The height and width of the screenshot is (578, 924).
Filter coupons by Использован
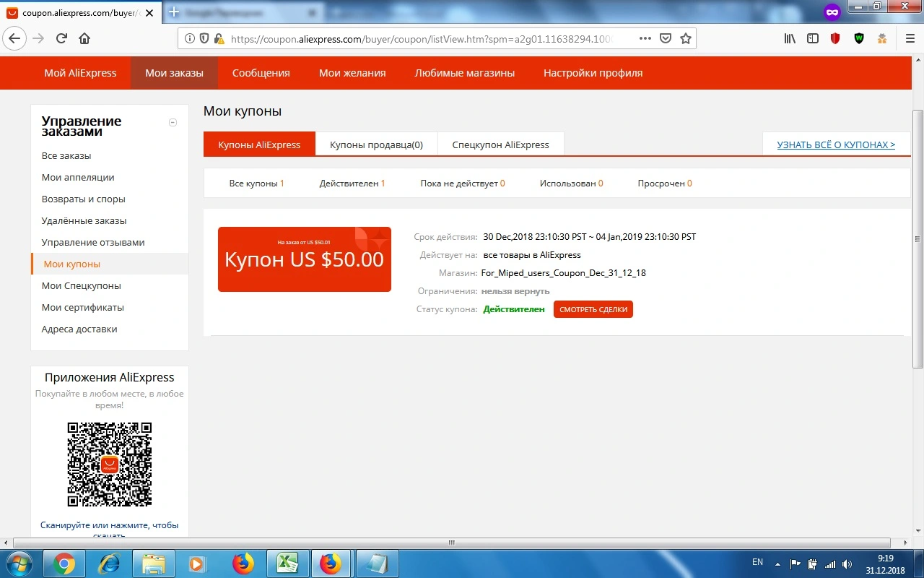[x=572, y=184]
